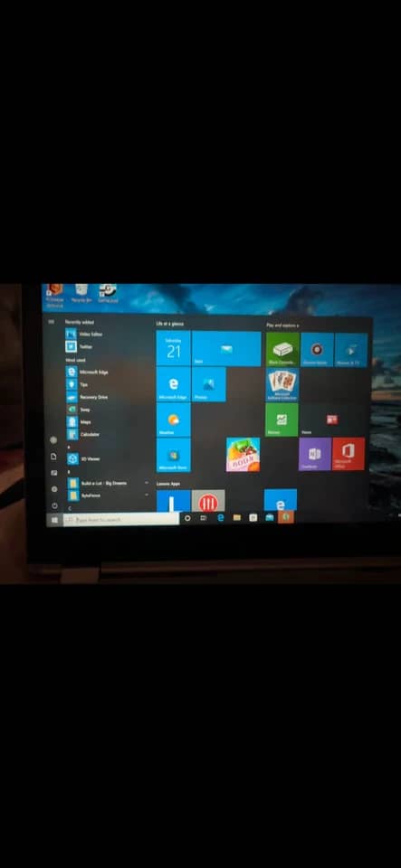Viewport: 401px width, 868px height.
Task: Open Cortana circle on the taskbar
Action: [x=187, y=518]
